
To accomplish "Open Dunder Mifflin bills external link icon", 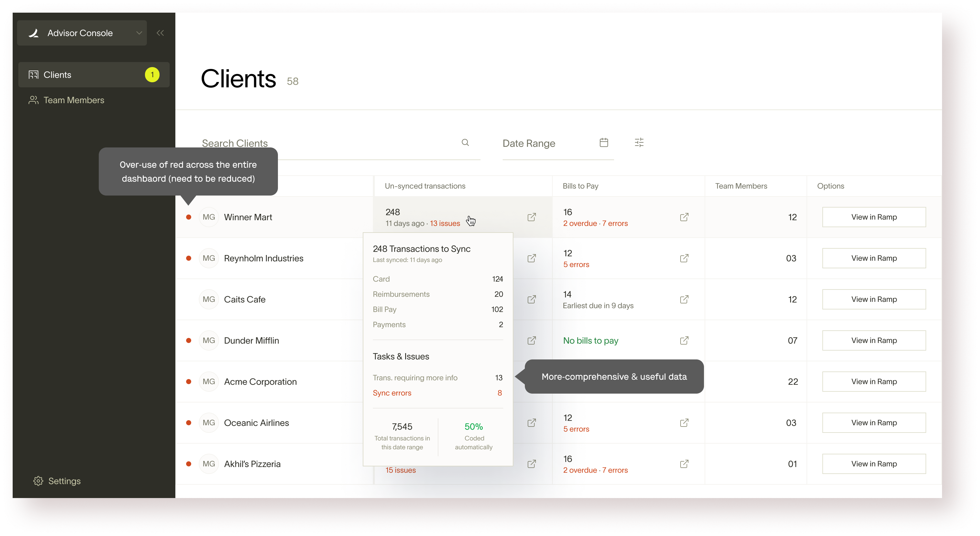I will [x=684, y=340].
